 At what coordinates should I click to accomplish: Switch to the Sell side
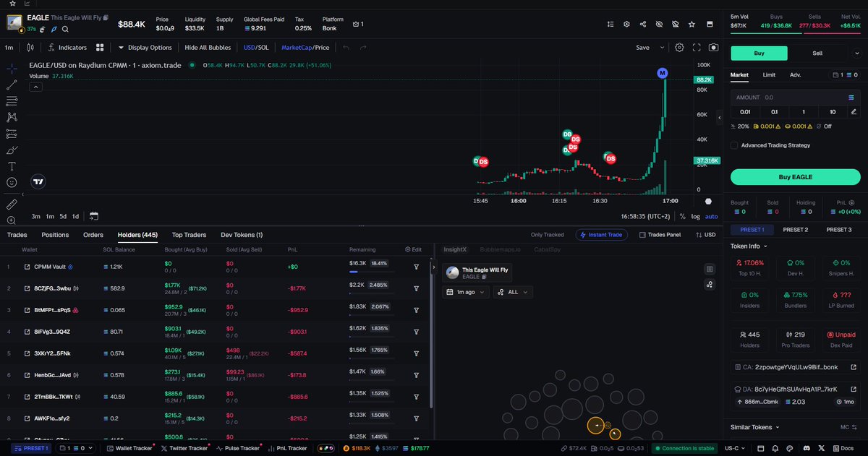(x=817, y=53)
